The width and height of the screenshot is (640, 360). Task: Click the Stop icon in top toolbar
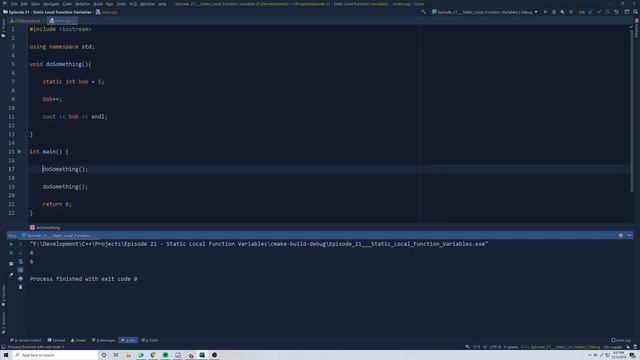[x=571, y=12]
